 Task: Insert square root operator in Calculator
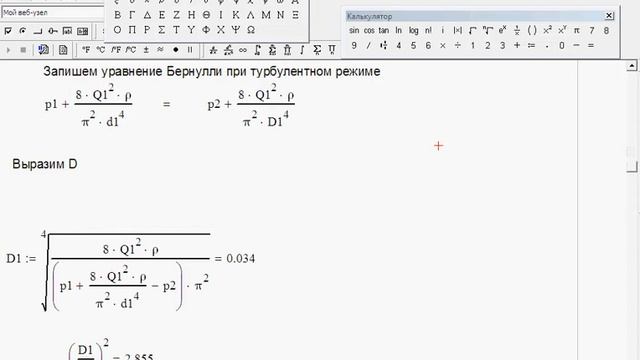click(x=473, y=30)
